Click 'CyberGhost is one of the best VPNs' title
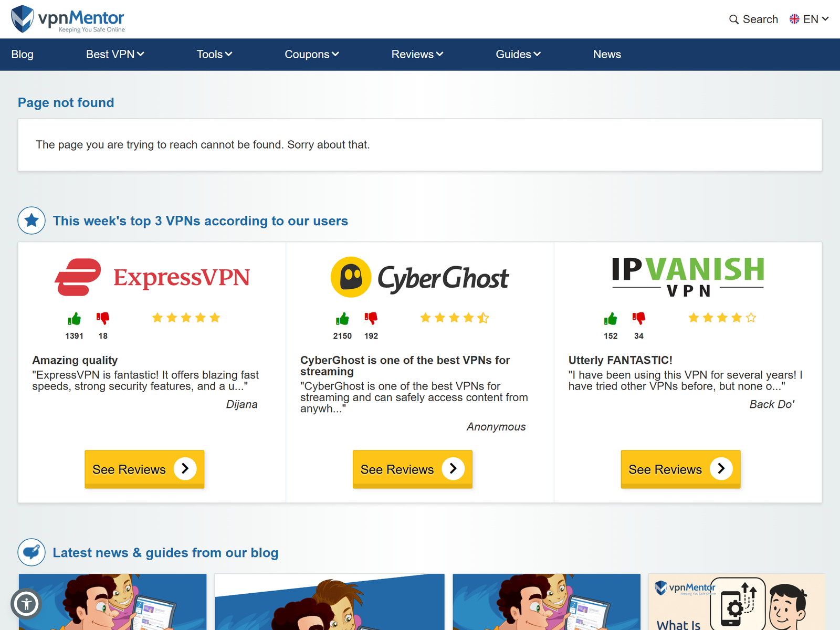Screen dimensions: 840x630 (405, 366)
